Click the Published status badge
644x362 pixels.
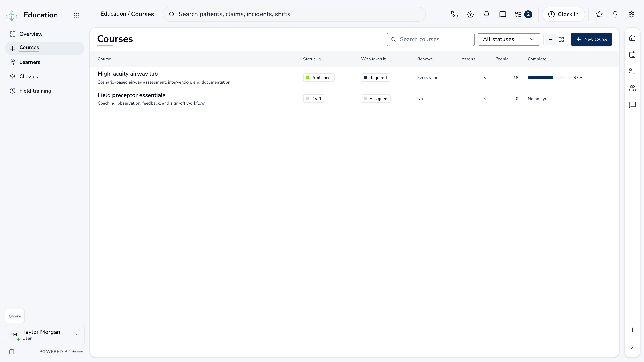coord(318,78)
